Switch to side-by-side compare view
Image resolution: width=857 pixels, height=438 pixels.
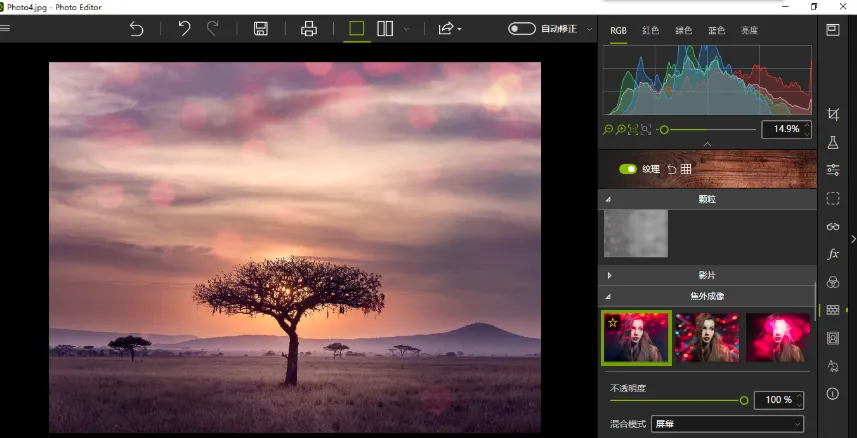tap(385, 28)
